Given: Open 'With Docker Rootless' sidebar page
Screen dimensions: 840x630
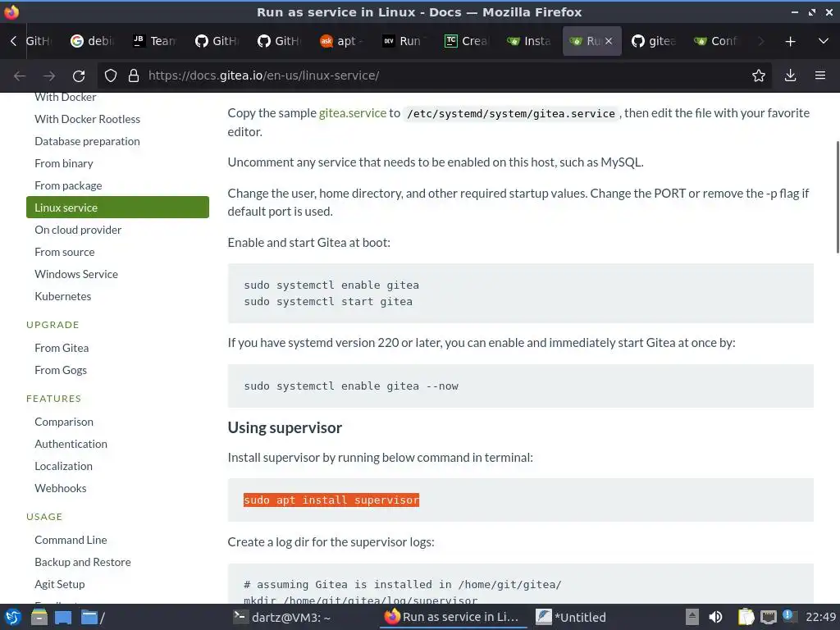Looking at the screenshot, I should click(x=87, y=119).
